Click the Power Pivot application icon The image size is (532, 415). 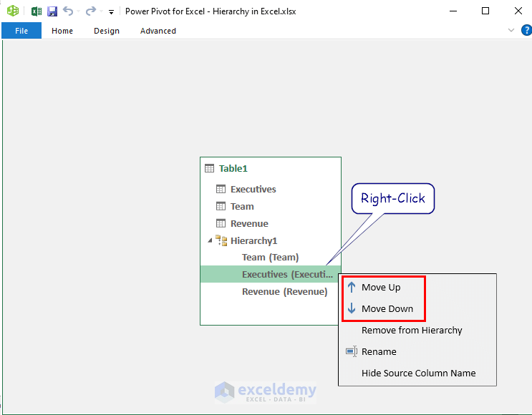tap(13, 11)
